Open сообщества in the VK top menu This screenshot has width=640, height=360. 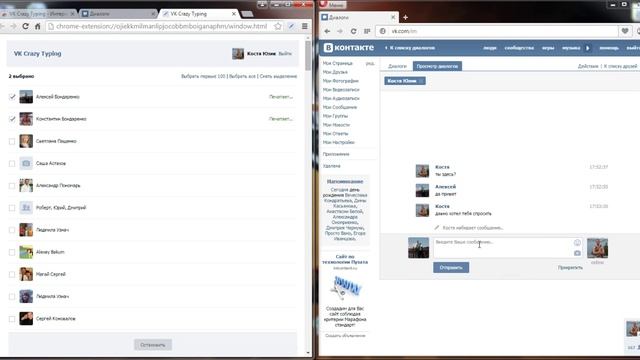[519, 48]
